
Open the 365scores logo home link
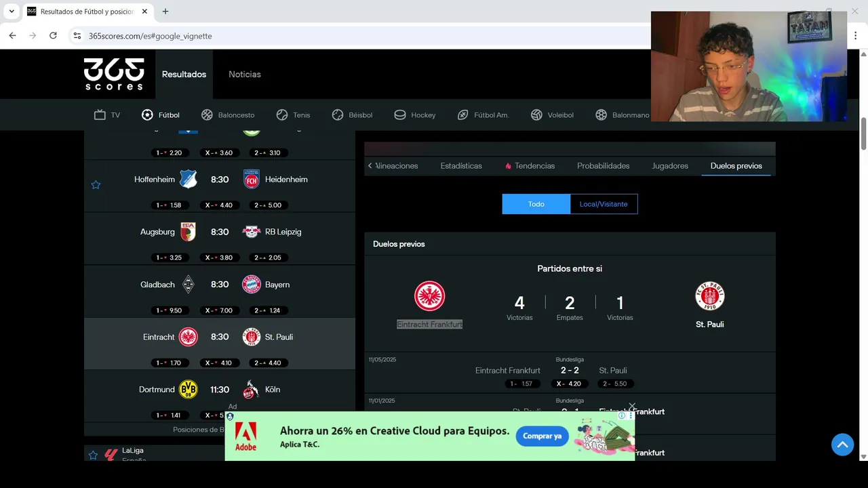pyautogui.click(x=114, y=74)
